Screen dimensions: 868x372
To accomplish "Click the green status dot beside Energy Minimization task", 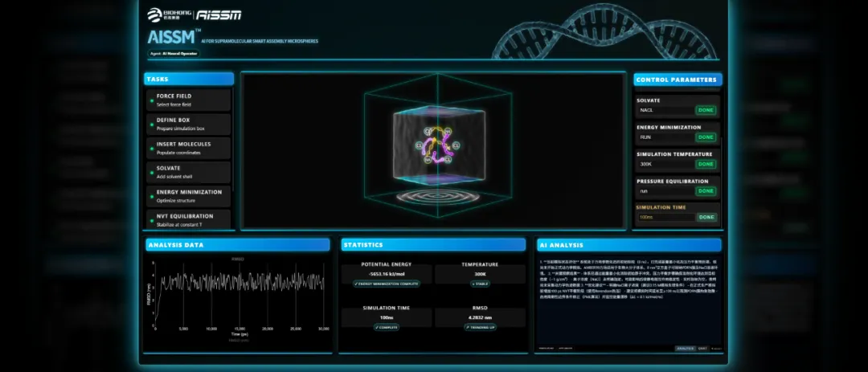I will point(152,197).
